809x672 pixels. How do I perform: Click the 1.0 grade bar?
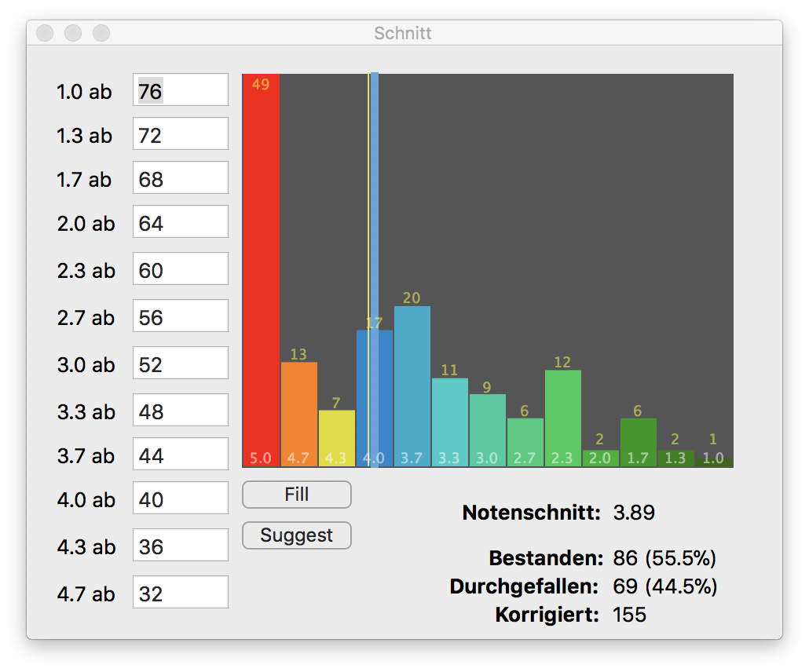click(714, 462)
